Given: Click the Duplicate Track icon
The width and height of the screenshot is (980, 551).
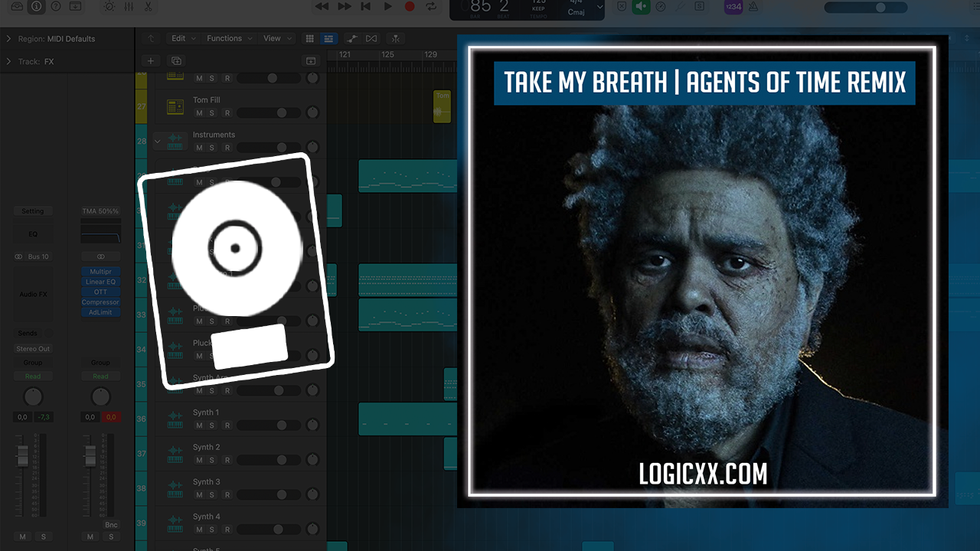Looking at the screenshot, I should pyautogui.click(x=176, y=60).
